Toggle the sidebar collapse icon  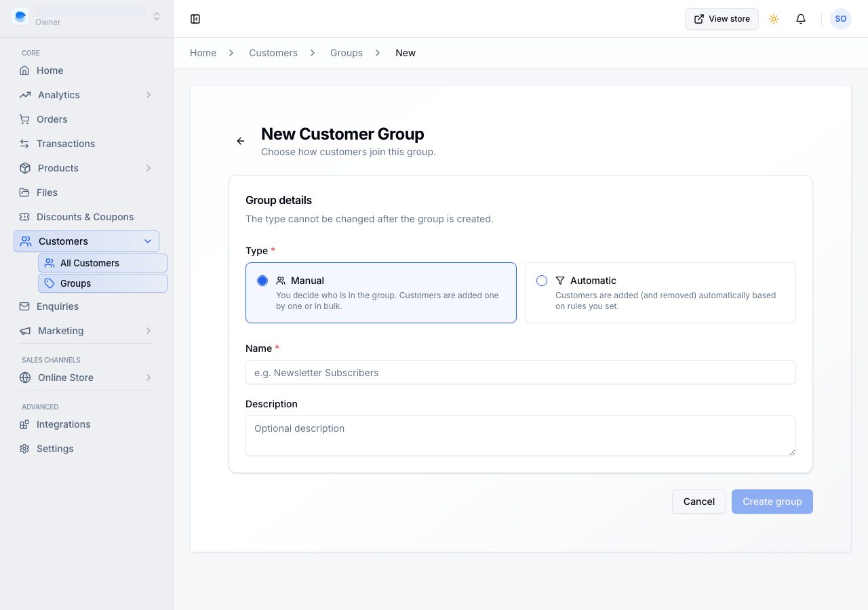(x=195, y=19)
